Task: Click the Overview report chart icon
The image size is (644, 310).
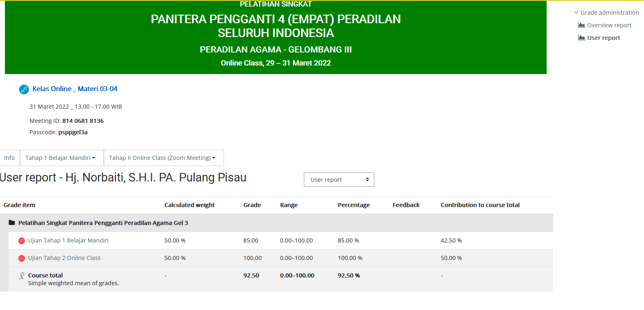Action: pyautogui.click(x=581, y=25)
